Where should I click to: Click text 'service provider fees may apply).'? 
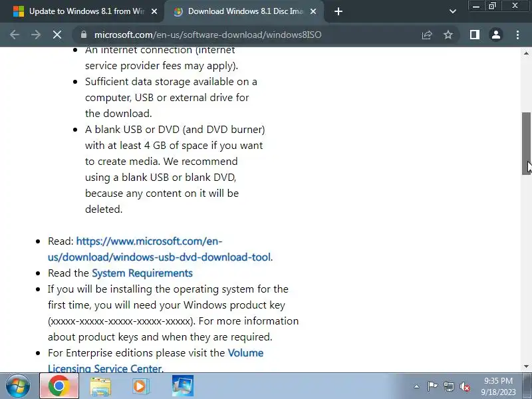(x=162, y=66)
